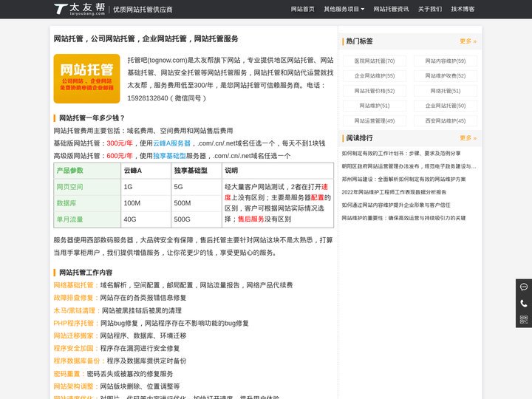Image resolution: width=532 pixels, height=399 pixels.
Task: Open the QR code floating icon
Action: [x=524, y=319]
